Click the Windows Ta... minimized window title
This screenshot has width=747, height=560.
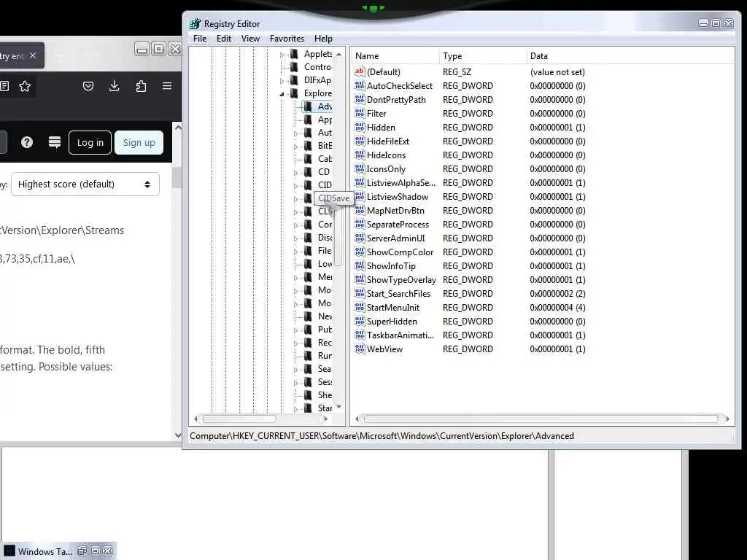(x=44, y=551)
